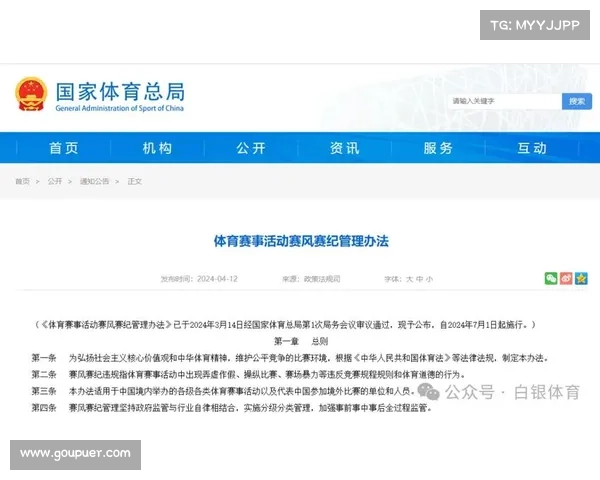Image resolution: width=600 pixels, height=480 pixels.
Task: Open the 公开 navigation menu
Action: (x=251, y=148)
